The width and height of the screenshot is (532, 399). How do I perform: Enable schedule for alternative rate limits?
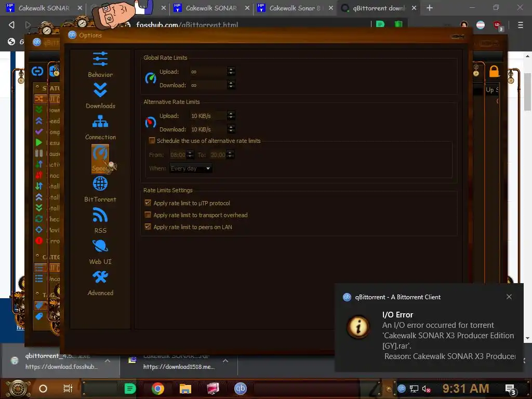tap(152, 140)
